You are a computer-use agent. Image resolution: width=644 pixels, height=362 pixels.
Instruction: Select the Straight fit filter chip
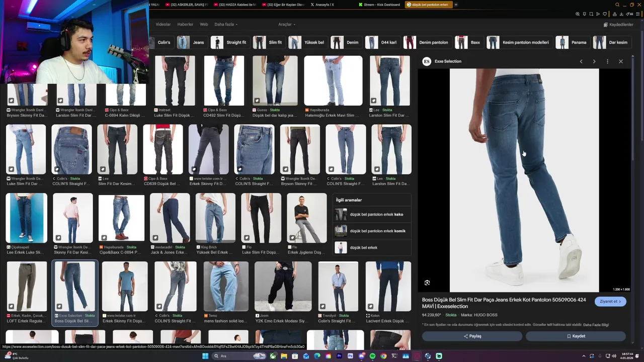tap(229, 42)
